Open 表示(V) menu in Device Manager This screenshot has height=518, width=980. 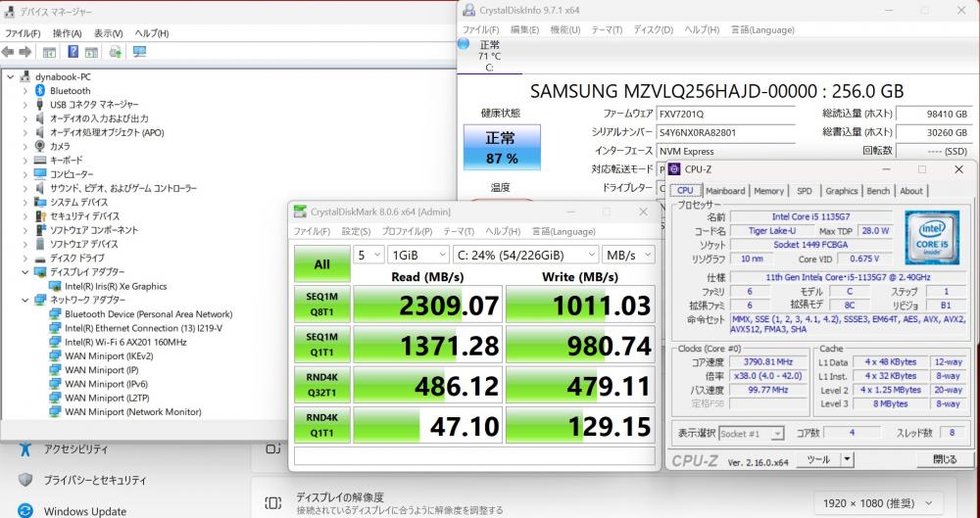click(x=108, y=33)
